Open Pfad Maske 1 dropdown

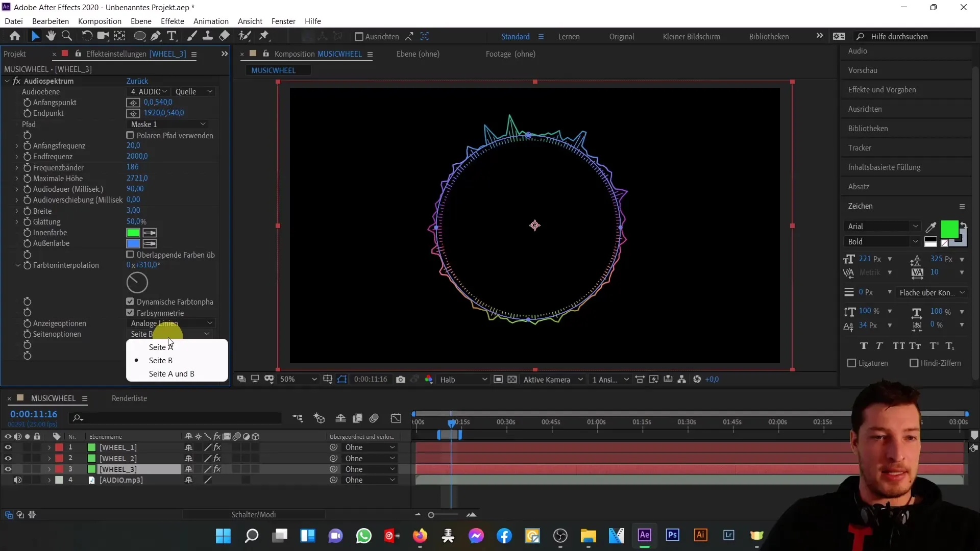pyautogui.click(x=168, y=124)
